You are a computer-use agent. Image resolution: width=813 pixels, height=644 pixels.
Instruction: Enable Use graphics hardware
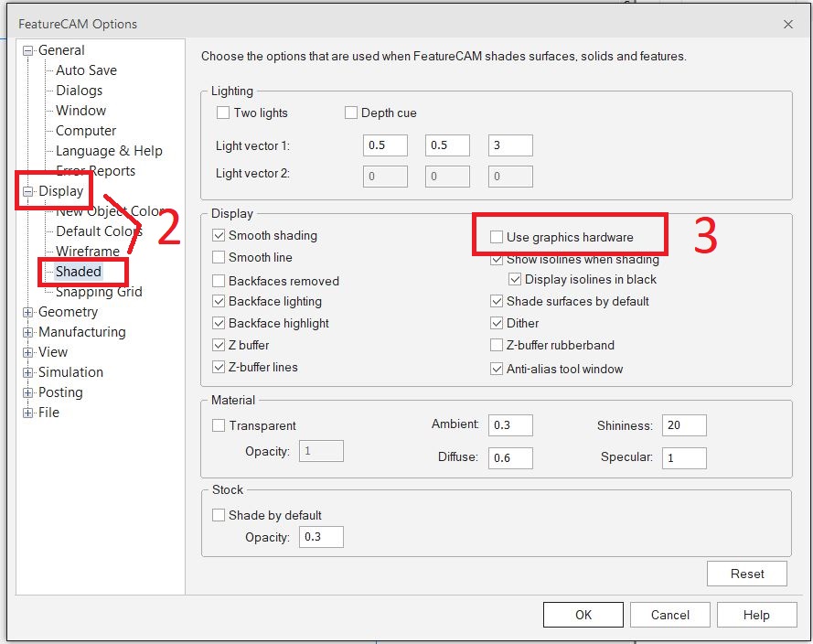(x=495, y=235)
